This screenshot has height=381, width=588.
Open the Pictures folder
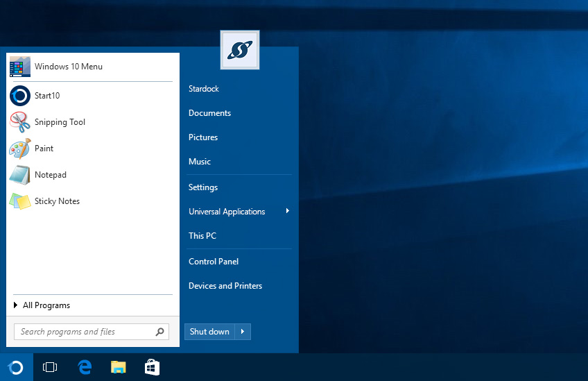(x=203, y=137)
